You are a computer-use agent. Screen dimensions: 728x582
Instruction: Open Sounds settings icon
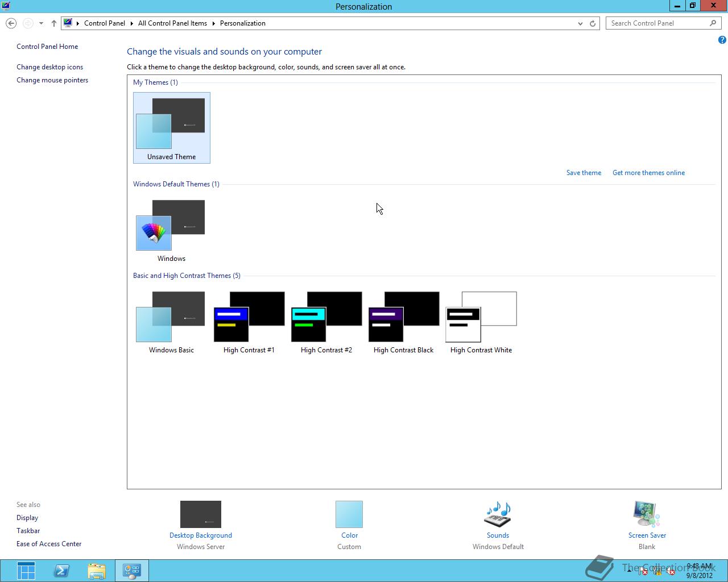pyautogui.click(x=498, y=514)
